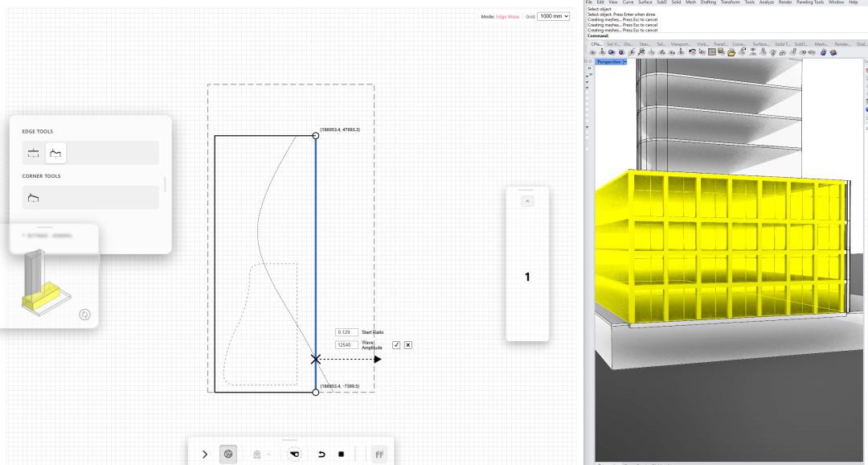
Task: Click the circular globe icon in bottom toolbar
Action: (x=228, y=455)
